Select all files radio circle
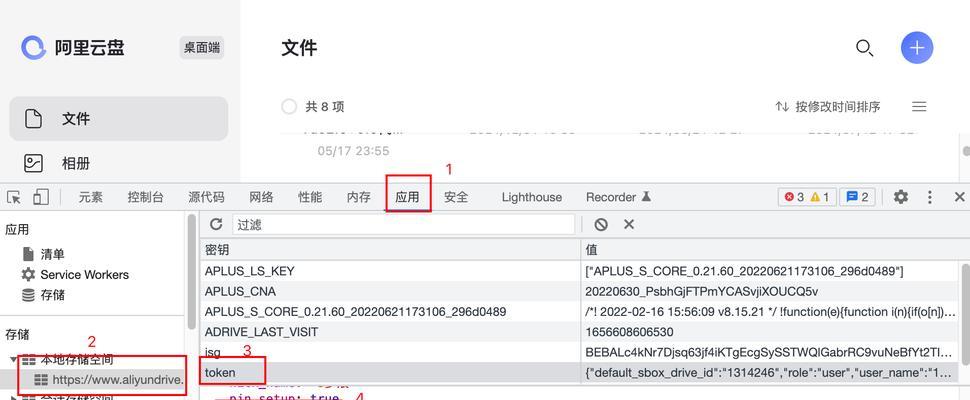 (x=289, y=106)
